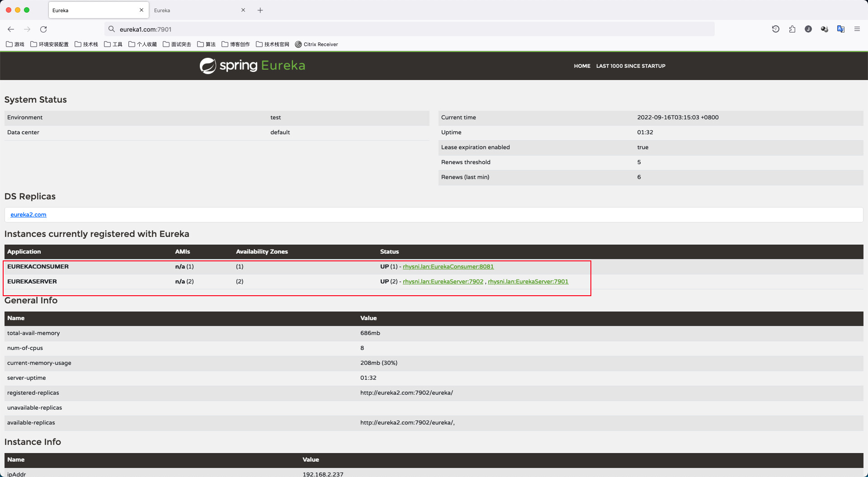Viewport: 868px width, 477px height.
Task: Click the unavailable-replicas row label
Action: click(35, 408)
